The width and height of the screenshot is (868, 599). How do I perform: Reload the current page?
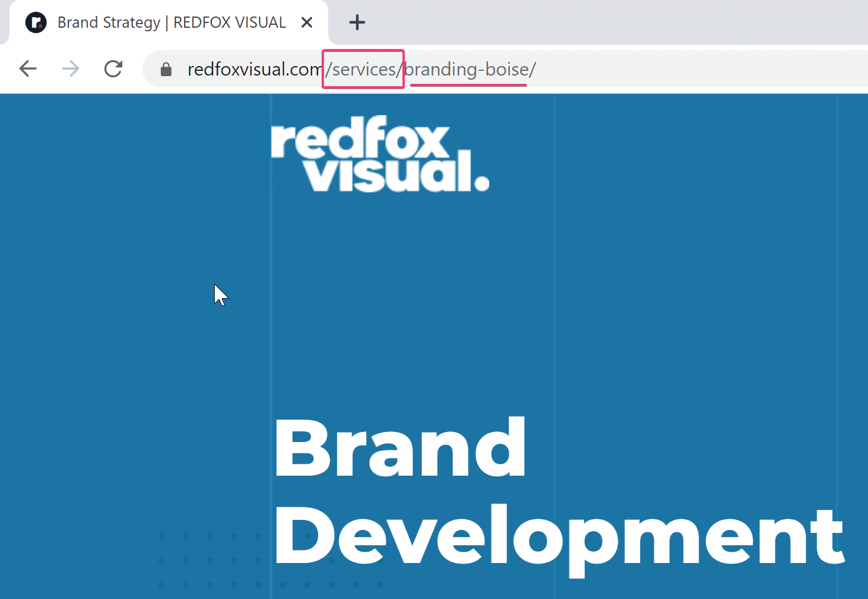click(x=113, y=68)
